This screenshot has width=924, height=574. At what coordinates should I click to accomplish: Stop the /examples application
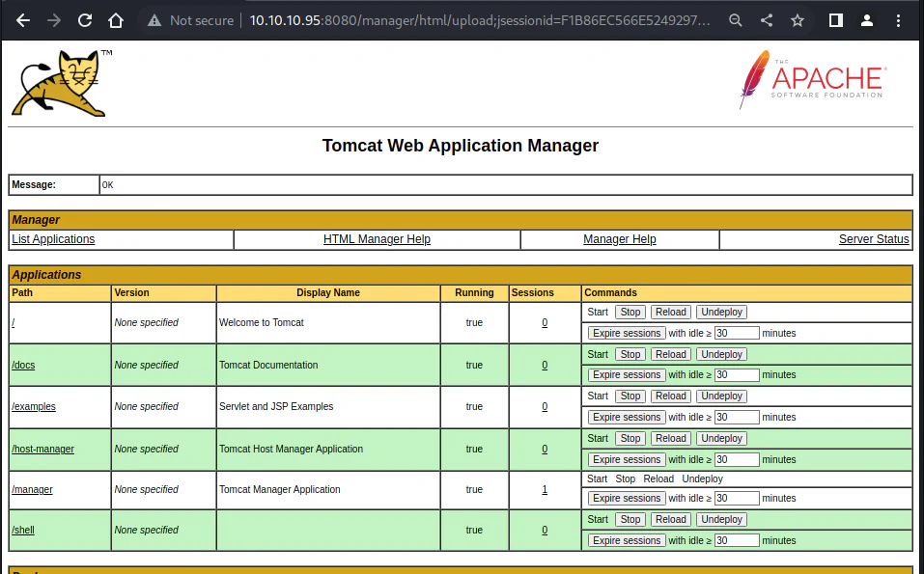pos(630,396)
